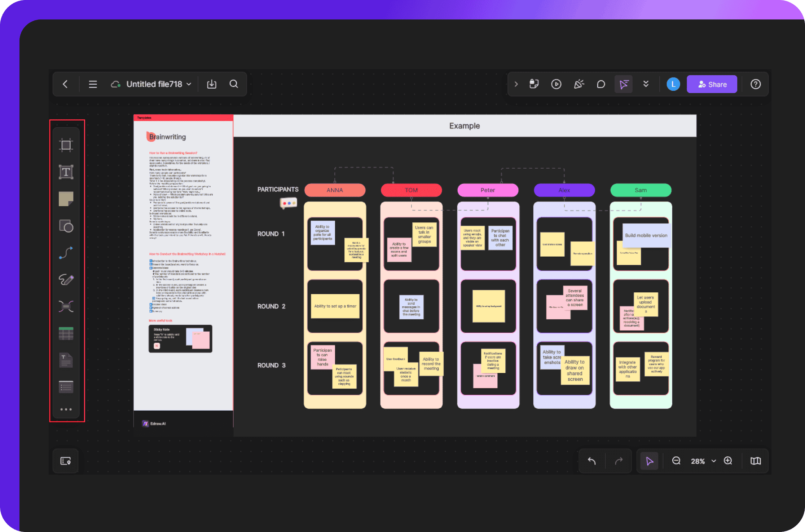Click the Redo arrow
This screenshot has height=532, width=805.
[619, 461]
